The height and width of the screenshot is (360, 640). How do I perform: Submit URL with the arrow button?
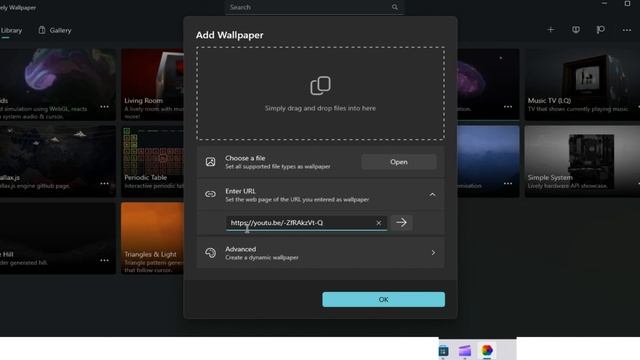point(401,222)
